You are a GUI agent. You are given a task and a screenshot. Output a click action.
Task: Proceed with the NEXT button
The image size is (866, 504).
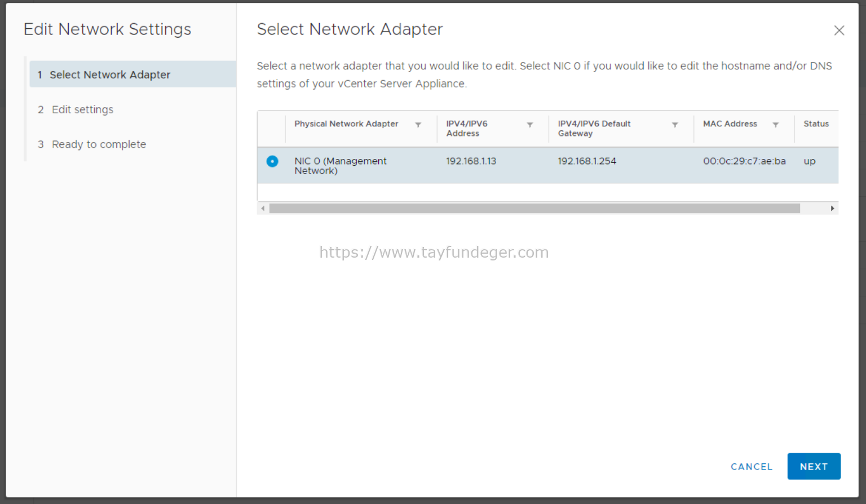click(814, 466)
